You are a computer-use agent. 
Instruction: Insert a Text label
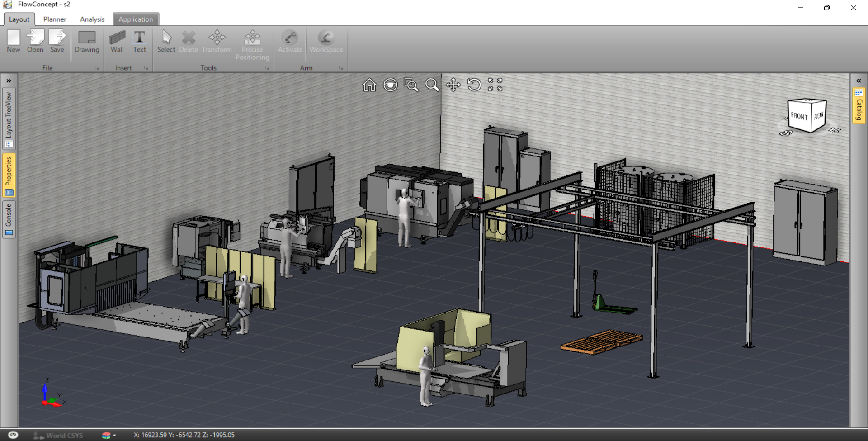coord(140,42)
